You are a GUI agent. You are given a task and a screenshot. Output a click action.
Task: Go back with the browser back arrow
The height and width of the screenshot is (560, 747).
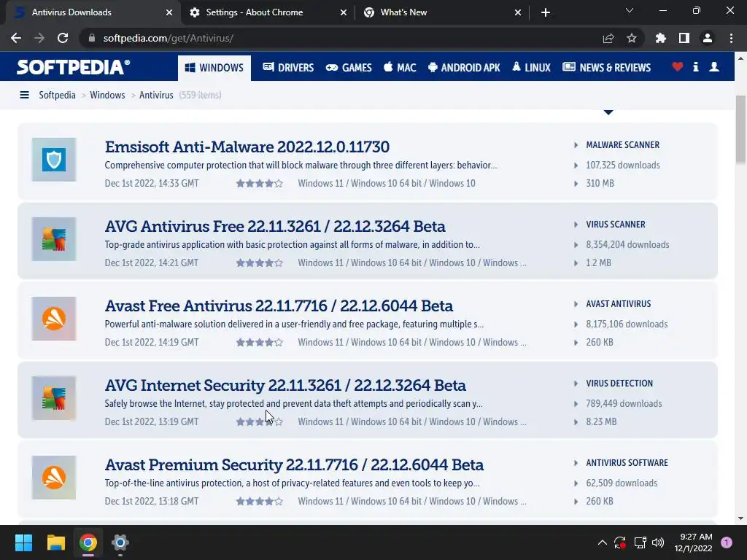[x=16, y=38]
